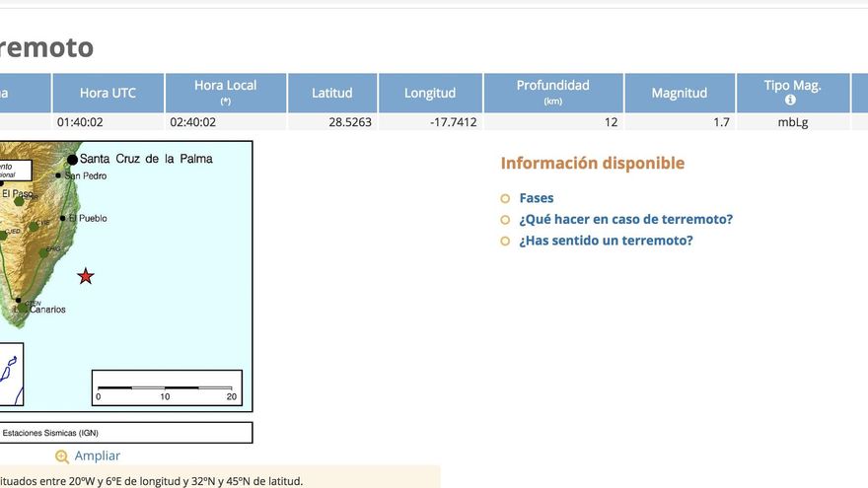The height and width of the screenshot is (488, 868).
Task: Click the bullet beside ¿Has sentido un terremoto?
Action: coord(505,241)
